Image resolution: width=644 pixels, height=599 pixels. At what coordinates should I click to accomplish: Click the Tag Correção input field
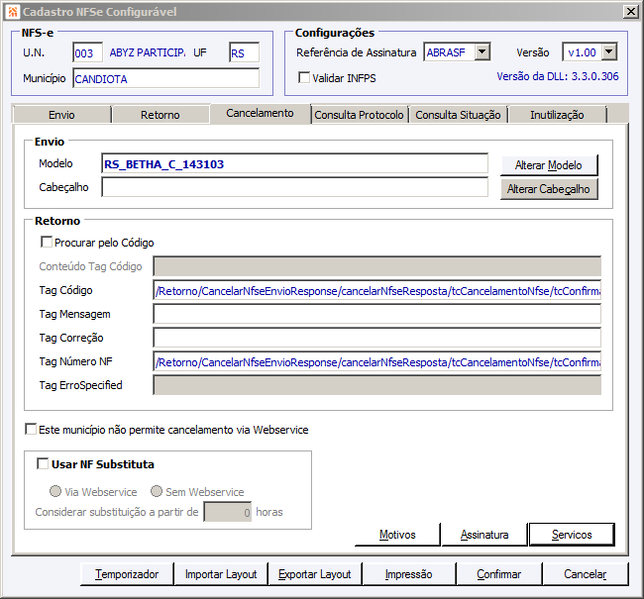[x=377, y=338]
